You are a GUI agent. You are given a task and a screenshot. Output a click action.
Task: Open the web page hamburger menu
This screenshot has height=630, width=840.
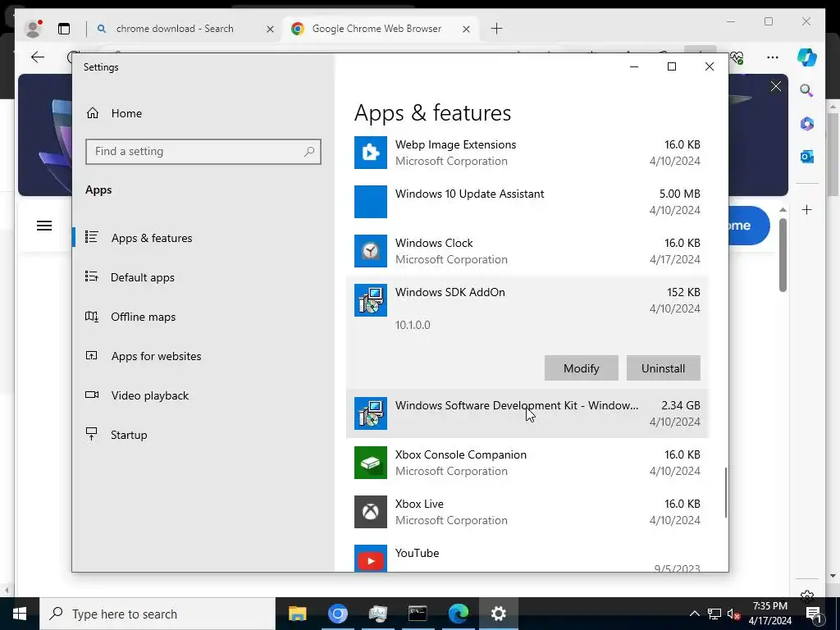[44, 226]
